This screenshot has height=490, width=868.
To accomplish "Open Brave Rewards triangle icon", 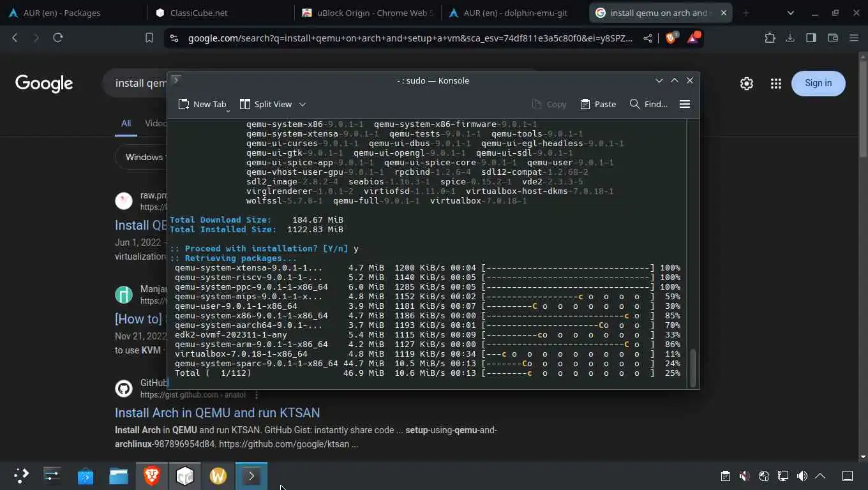I will (693, 38).
